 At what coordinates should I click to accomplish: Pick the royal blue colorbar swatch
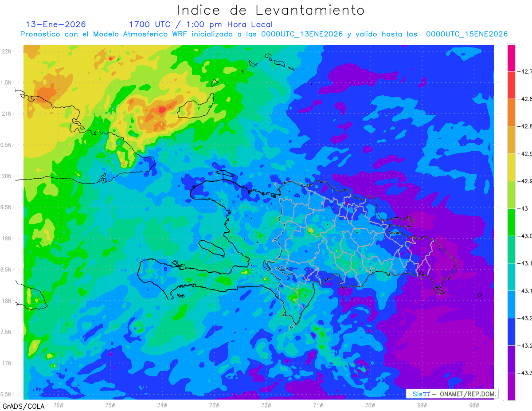511,332
